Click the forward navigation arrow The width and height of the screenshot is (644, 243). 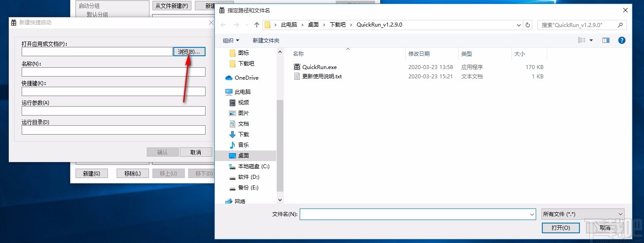click(237, 25)
